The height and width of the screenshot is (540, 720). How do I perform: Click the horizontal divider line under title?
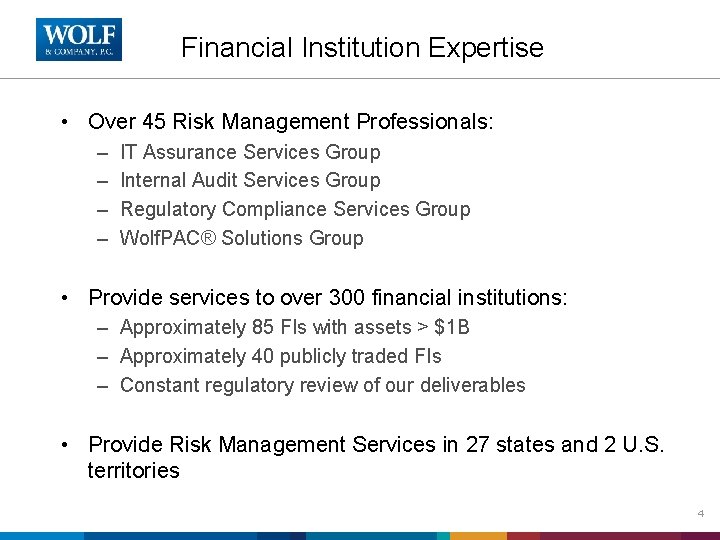pyautogui.click(x=360, y=79)
